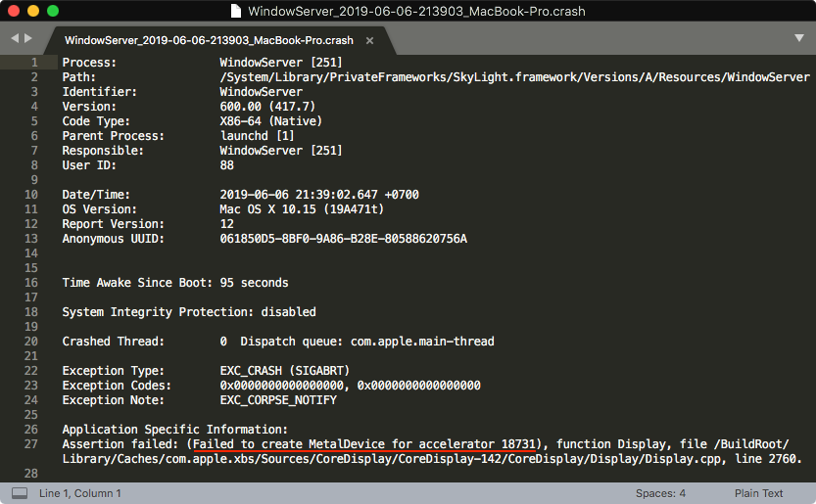Click the 'Crashed Thread:' label
Screen dimensions: 816x504
pyautogui.click(x=113, y=342)
